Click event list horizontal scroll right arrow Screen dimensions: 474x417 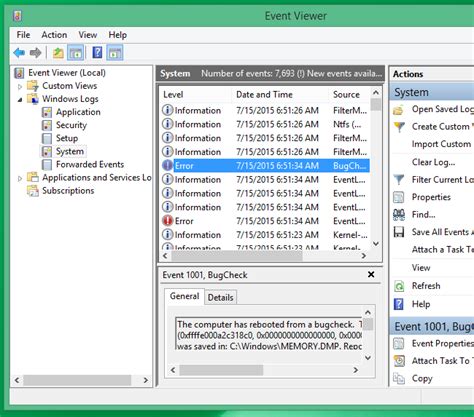(364, 256)
